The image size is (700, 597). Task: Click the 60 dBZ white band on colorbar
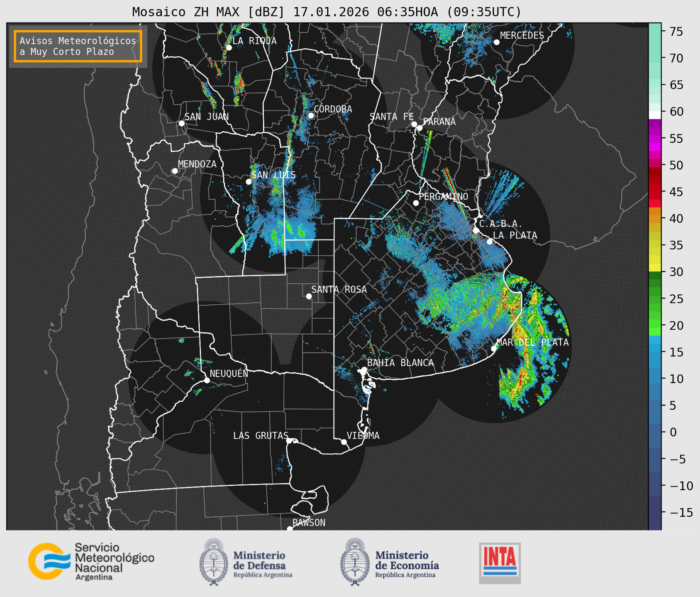(654, 114)
